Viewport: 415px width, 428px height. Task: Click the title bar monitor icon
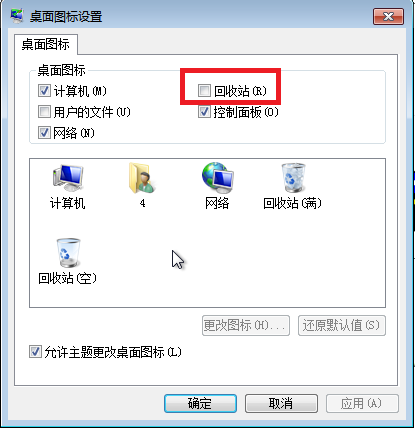pos(17,16)
